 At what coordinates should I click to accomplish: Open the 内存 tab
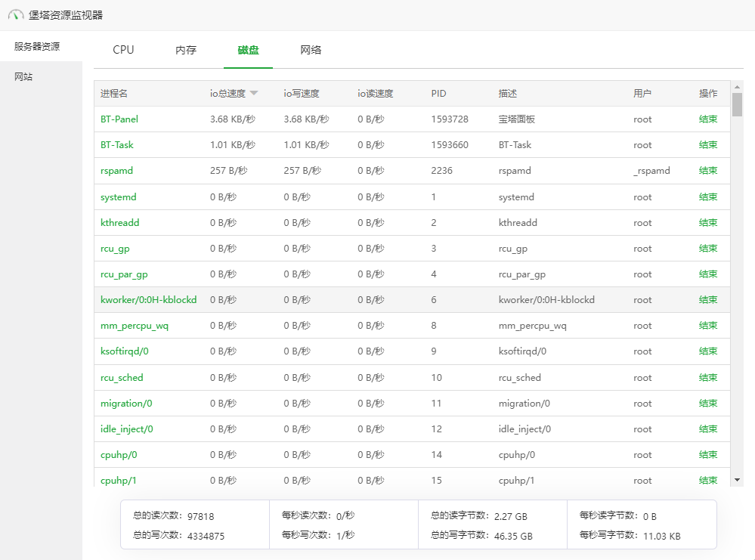(x=186, y=50)
